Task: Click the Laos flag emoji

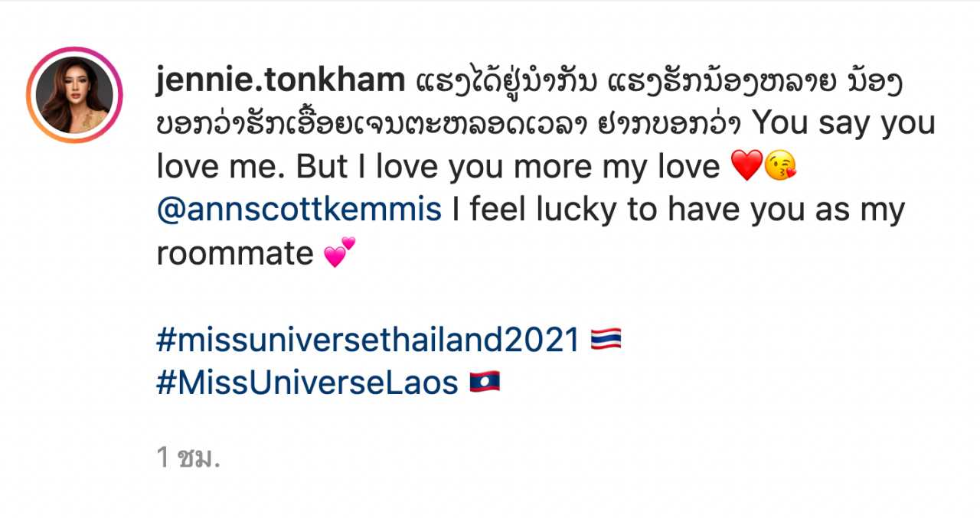Action: pos(485,382)
